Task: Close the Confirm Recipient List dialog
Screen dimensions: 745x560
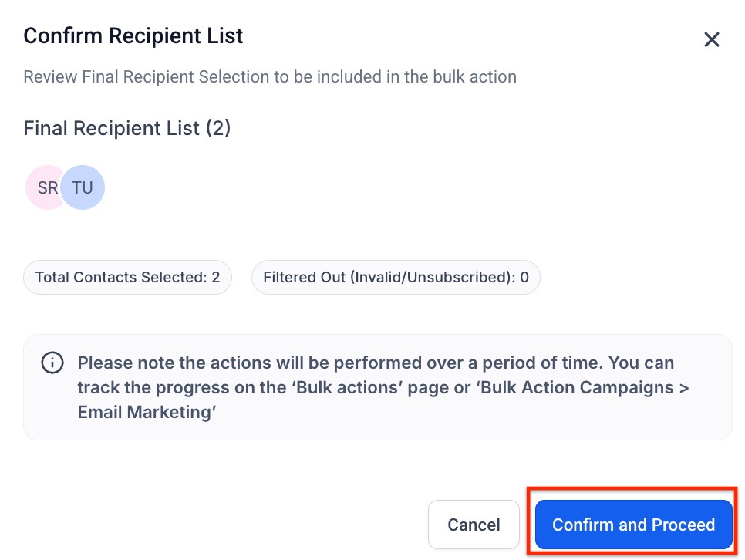Action: 711,40
